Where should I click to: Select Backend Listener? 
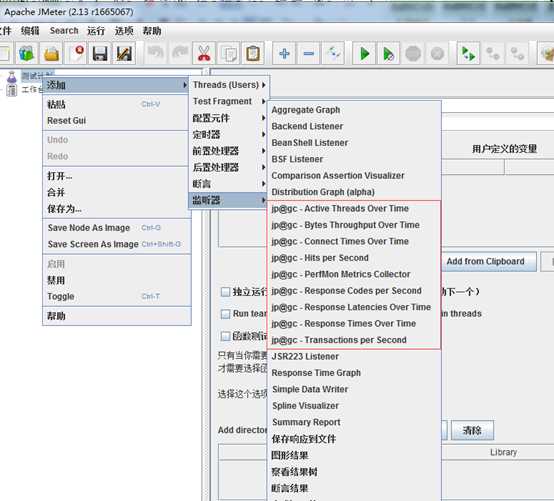click(x=354, y=126)
